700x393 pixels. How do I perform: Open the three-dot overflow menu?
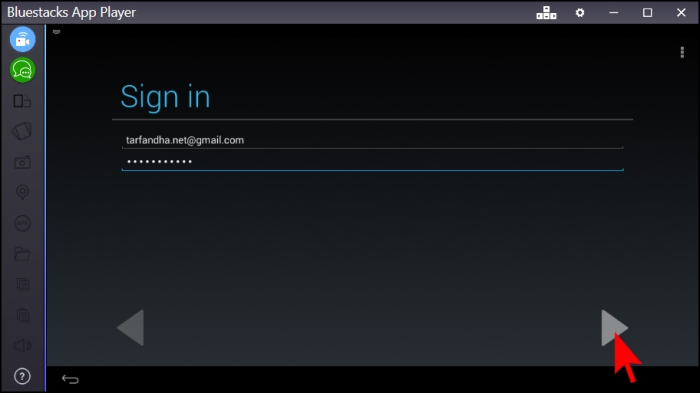(x=682, y=52)
